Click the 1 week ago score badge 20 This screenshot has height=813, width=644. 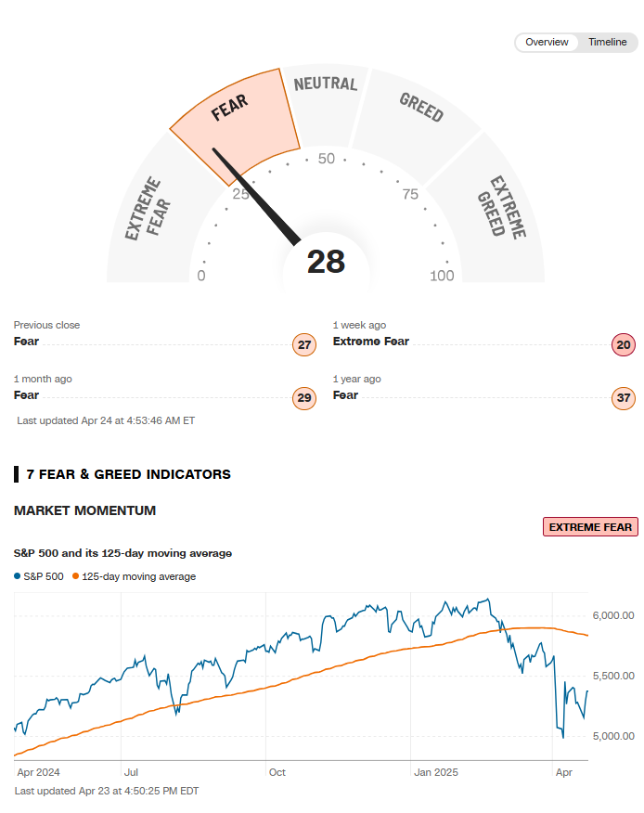[x=624, y=346]
